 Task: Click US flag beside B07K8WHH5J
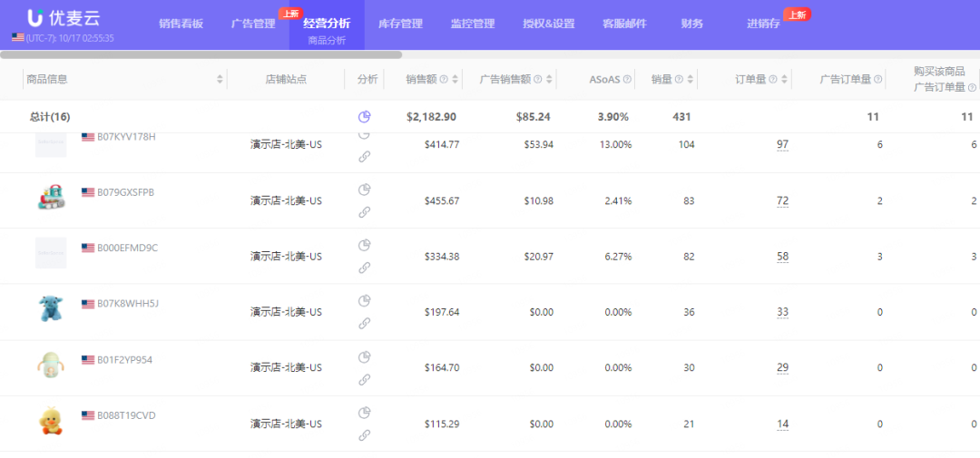tap(88, 305)
